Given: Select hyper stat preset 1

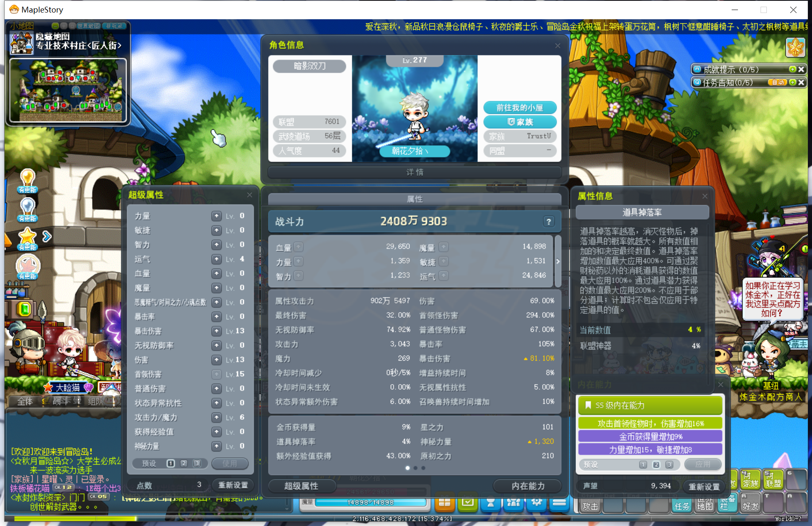Looking at the screenshot, I should tap(171, 463).
